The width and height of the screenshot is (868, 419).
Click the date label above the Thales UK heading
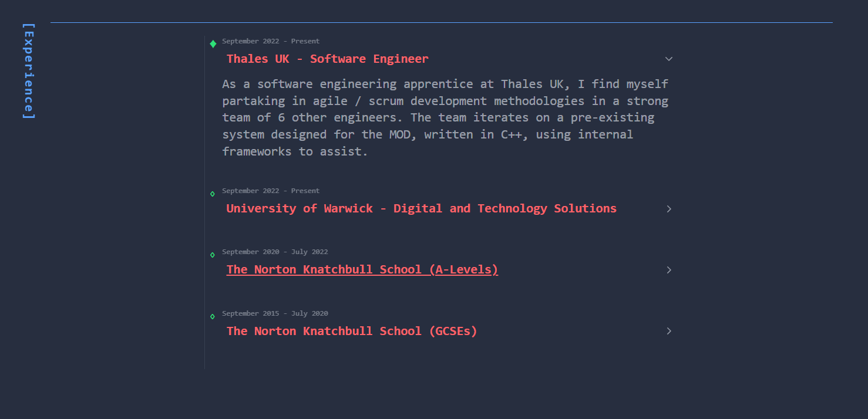click(x=271, y=41)
